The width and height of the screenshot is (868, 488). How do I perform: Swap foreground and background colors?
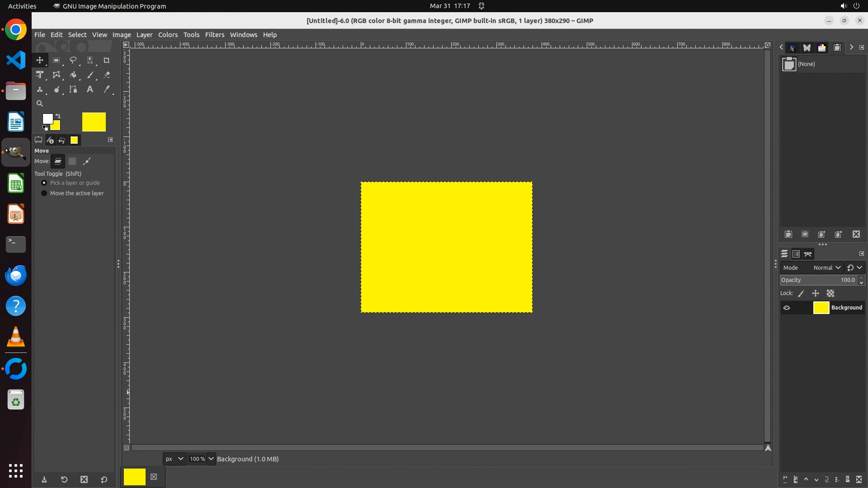coord(58,116)
